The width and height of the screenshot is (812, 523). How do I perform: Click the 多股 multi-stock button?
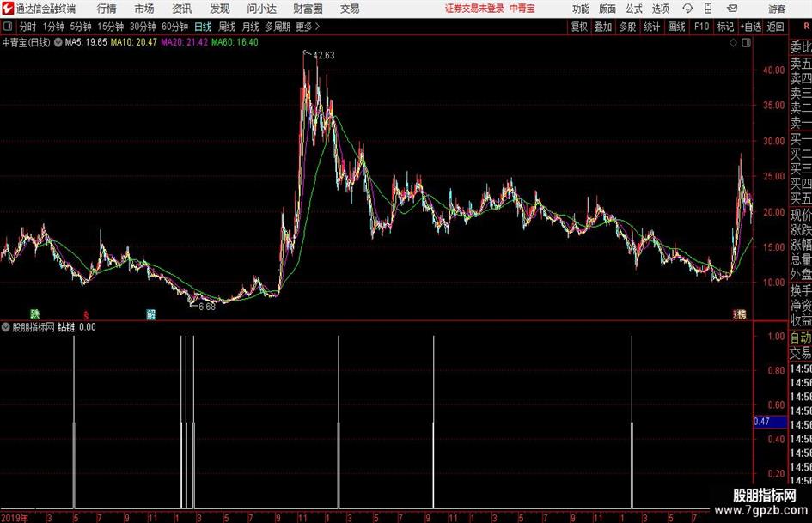point(627,27)
